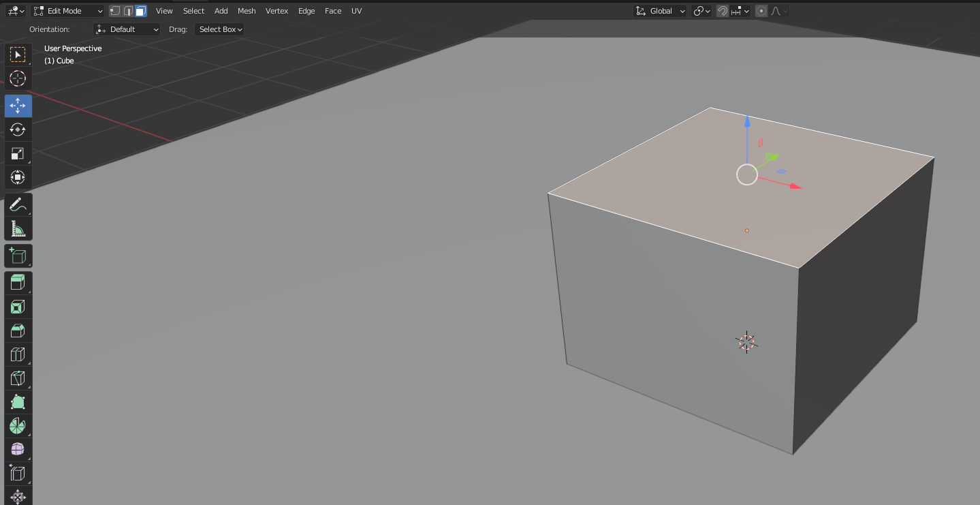Open the Edge menu
This screenshot has width=980, height=505.
pyautogui.click(x=306, y=11)
